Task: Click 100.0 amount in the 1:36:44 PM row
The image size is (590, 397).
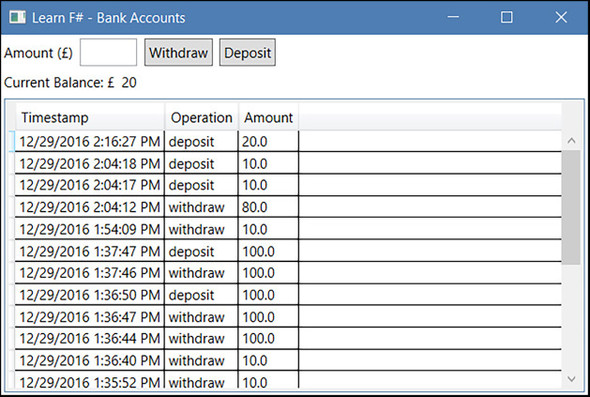Action: click(268, 338)
